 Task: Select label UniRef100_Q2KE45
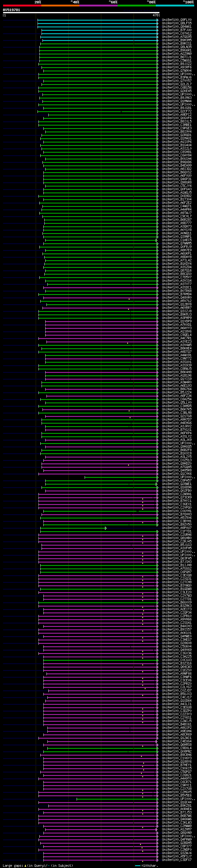point(177,91)
